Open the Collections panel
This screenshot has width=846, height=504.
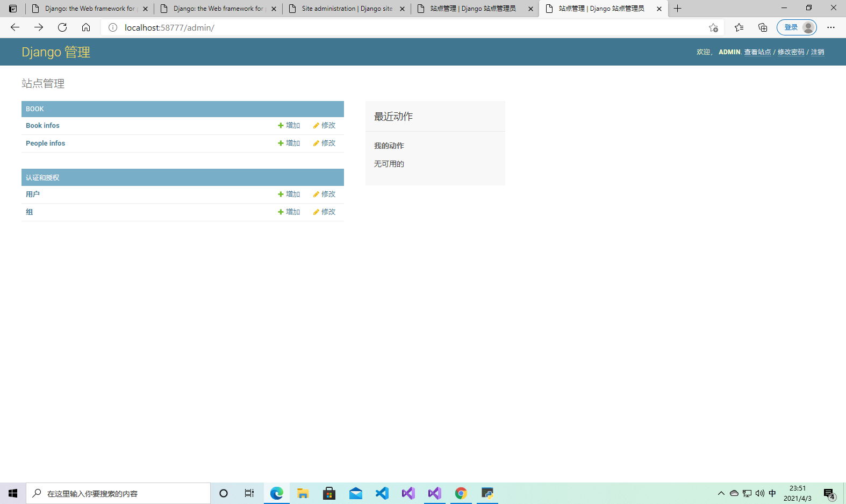[x=763, y=27]
